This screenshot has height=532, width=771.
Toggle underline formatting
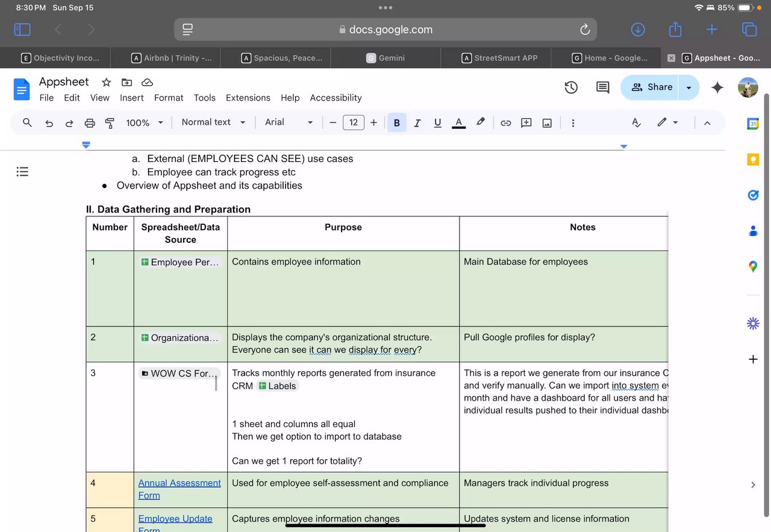click(x=437, y=123)
